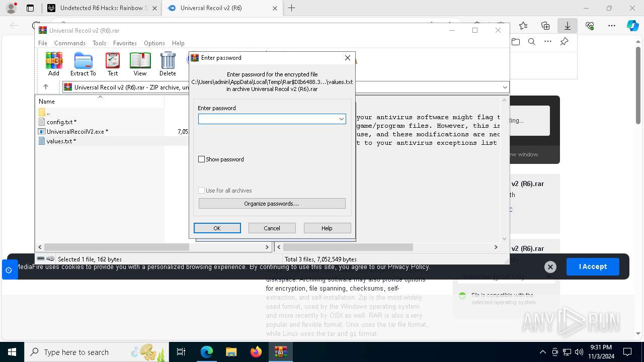The width and height of the screenshot is (644, 362).
Task: Dismiss the cookie banner with X icon
Action: [550, 267]
